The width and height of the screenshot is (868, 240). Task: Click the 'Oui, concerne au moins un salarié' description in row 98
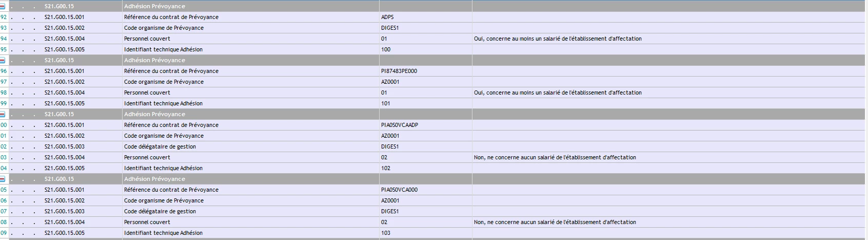point(558,93)
